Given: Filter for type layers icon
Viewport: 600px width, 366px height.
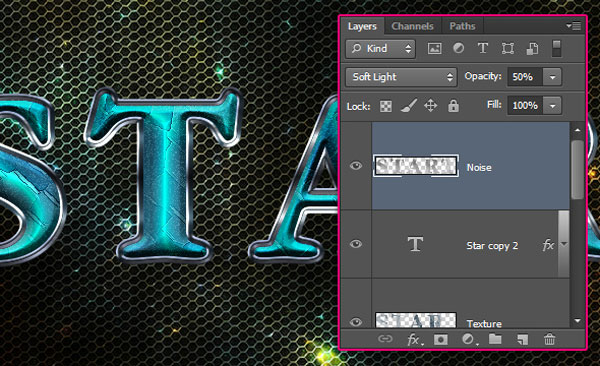Looking at the screenshot, I should 483,48.
